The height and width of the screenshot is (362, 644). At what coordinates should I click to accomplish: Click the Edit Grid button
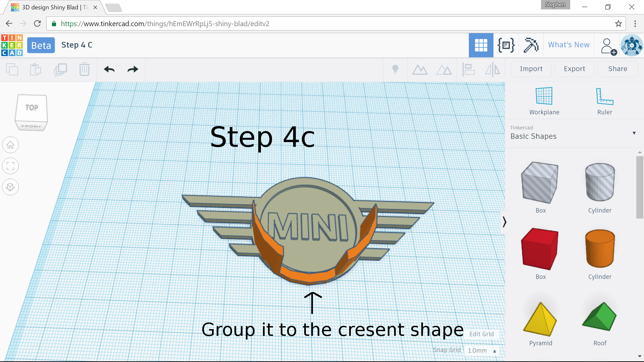coord(482,334)
